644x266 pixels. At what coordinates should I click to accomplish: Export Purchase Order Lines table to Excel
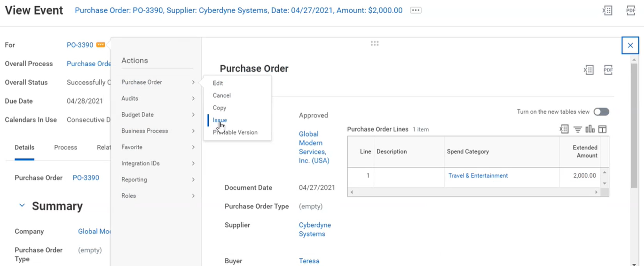point(564,129)
